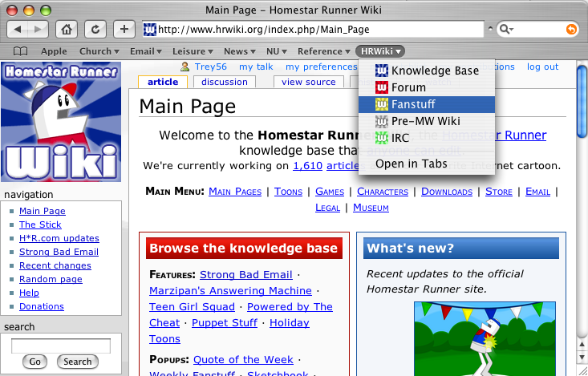This screenshot has width=588, height=376.
Task: Click the Home toolbar button
Action: [67, 30]
